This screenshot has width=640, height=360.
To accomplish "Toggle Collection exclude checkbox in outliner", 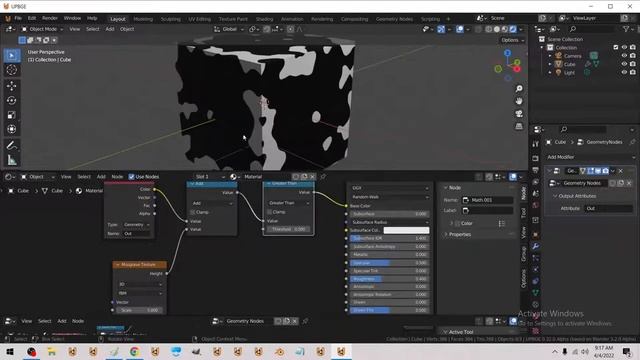I will tap(616, 47).
